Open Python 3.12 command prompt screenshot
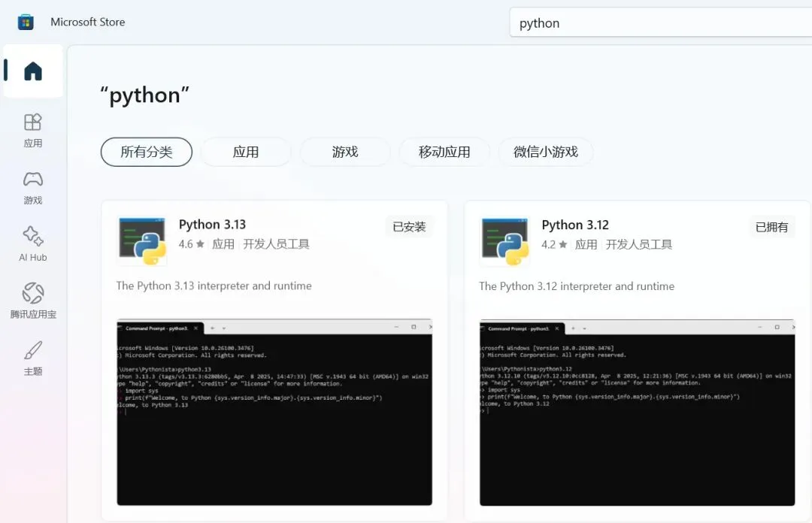The height and width of the screenshot is (523, 812). (638, 413)
